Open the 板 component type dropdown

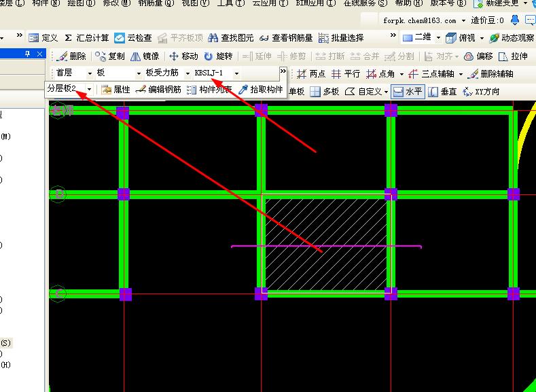[x=139, y=73]
